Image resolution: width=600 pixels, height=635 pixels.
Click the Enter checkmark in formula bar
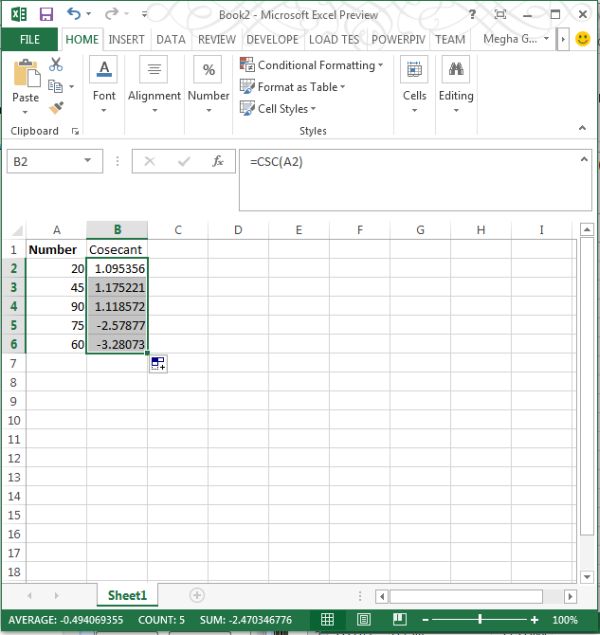pyautogui.click(x=184, y=162)
